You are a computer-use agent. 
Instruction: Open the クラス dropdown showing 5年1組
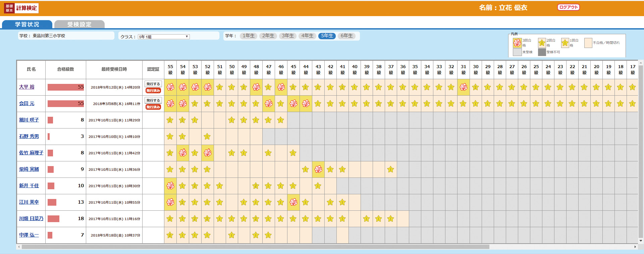click(x=164, y=37)
